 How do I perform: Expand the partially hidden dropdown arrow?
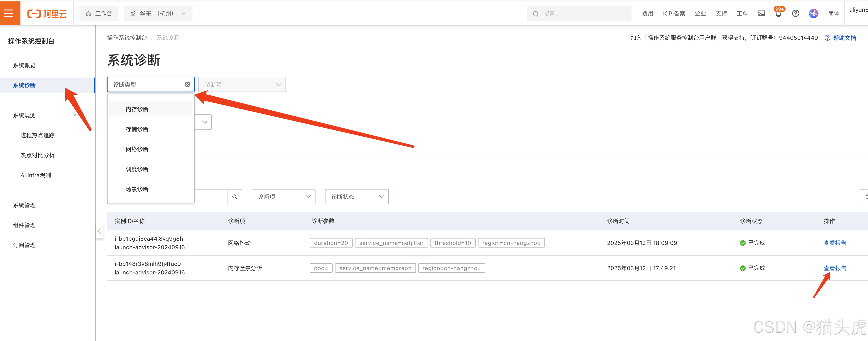(204, 122)
